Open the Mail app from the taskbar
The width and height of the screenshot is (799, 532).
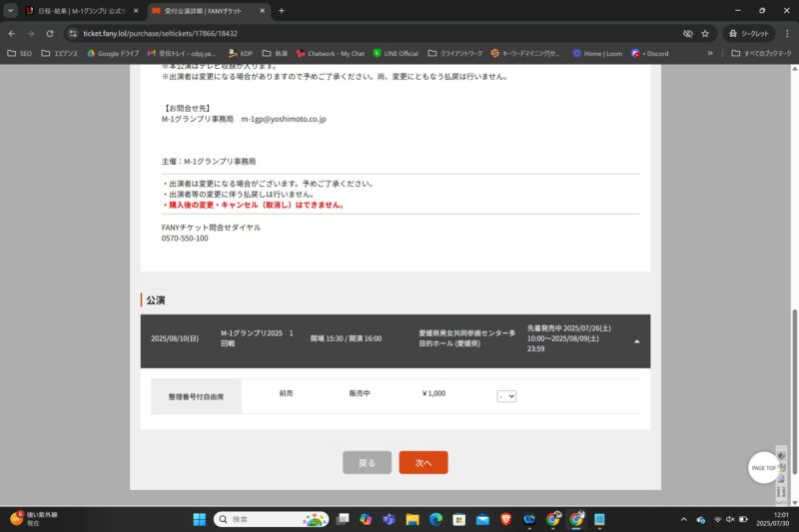(482, 519)
